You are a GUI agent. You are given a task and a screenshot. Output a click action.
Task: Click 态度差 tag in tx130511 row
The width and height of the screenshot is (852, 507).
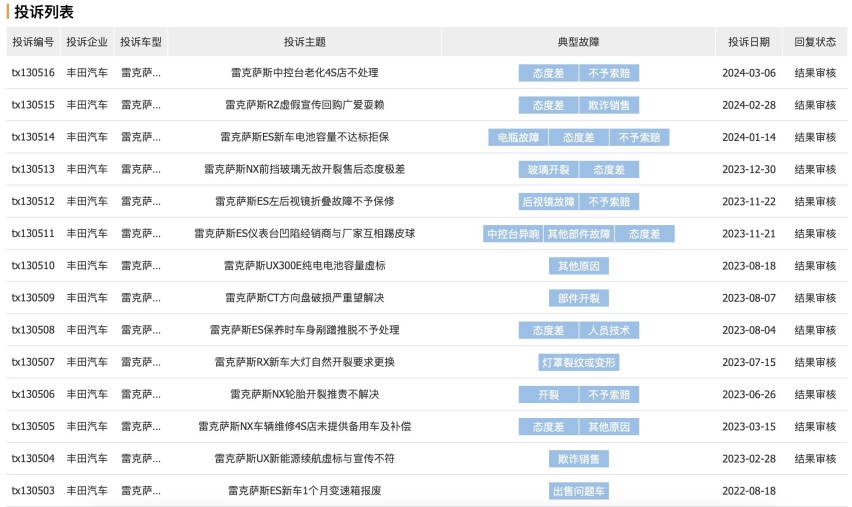click(644, 234)
